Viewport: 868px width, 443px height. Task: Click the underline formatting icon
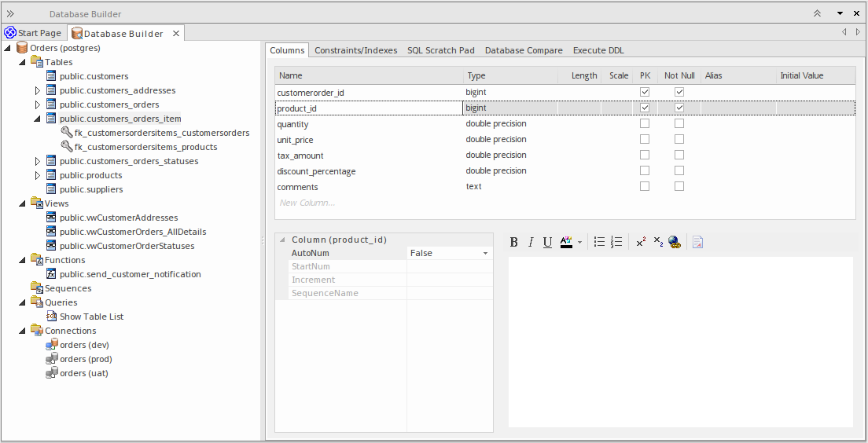547,242
